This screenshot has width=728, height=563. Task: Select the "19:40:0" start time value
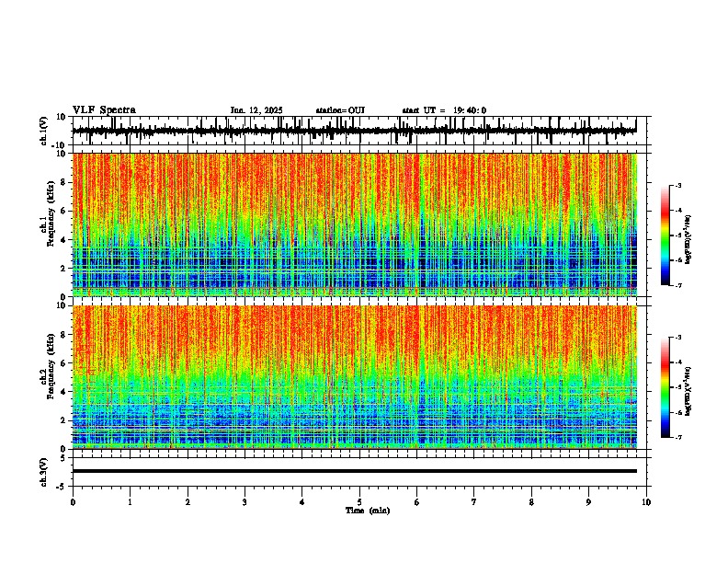(470, 110)
